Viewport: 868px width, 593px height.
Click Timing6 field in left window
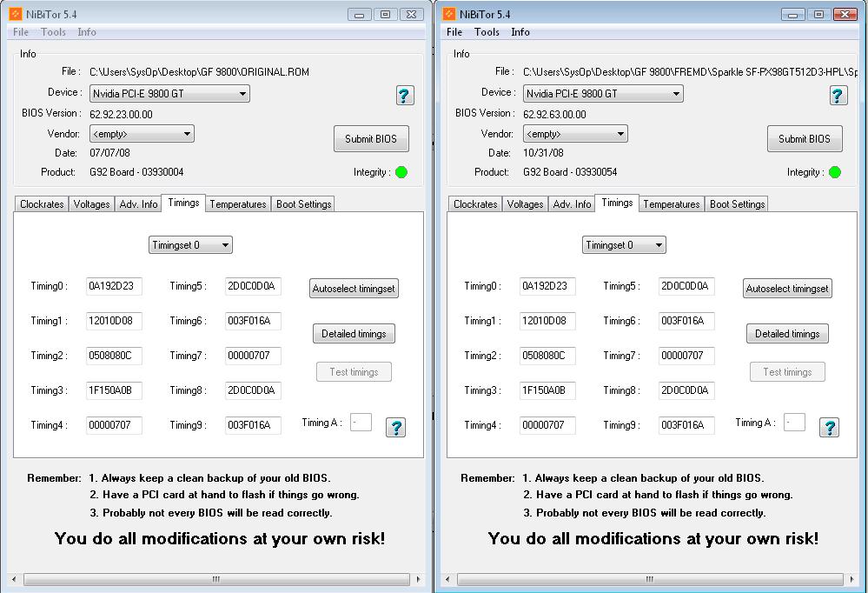click(x=253, y=321)
